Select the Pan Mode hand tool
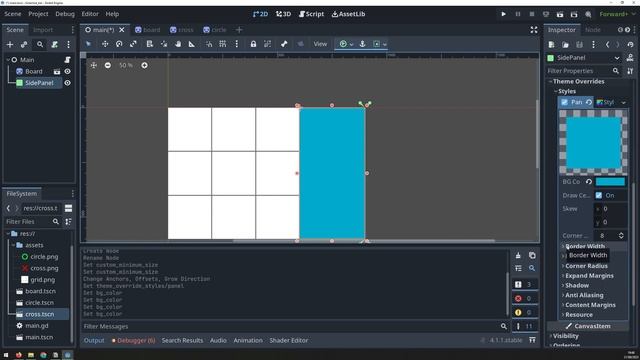 178,44
